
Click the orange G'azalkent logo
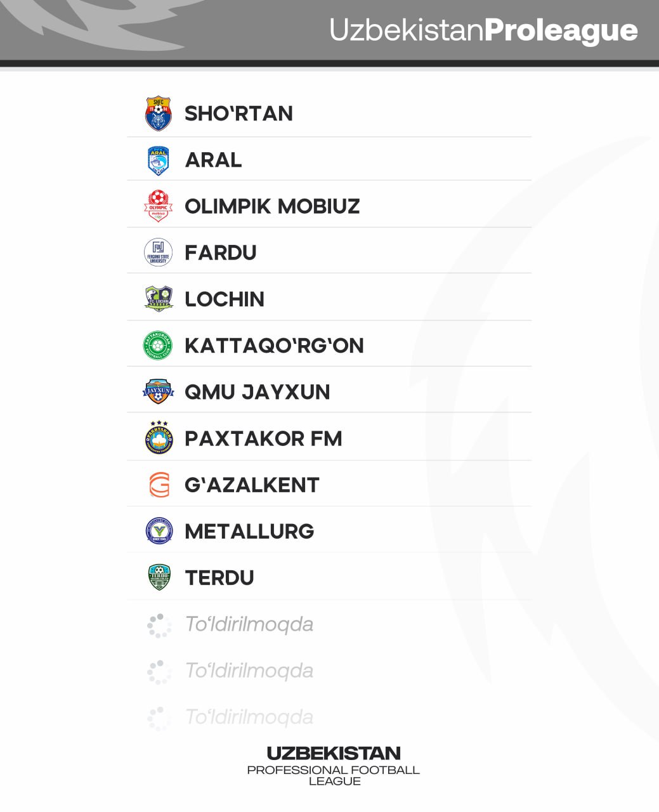(x=159, y=485)
